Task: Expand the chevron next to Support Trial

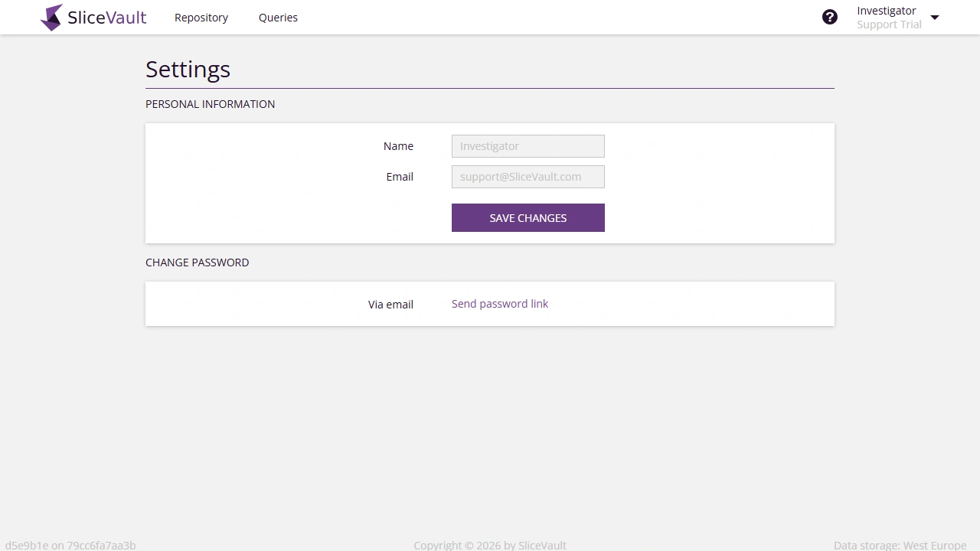Action: [935, 17]
